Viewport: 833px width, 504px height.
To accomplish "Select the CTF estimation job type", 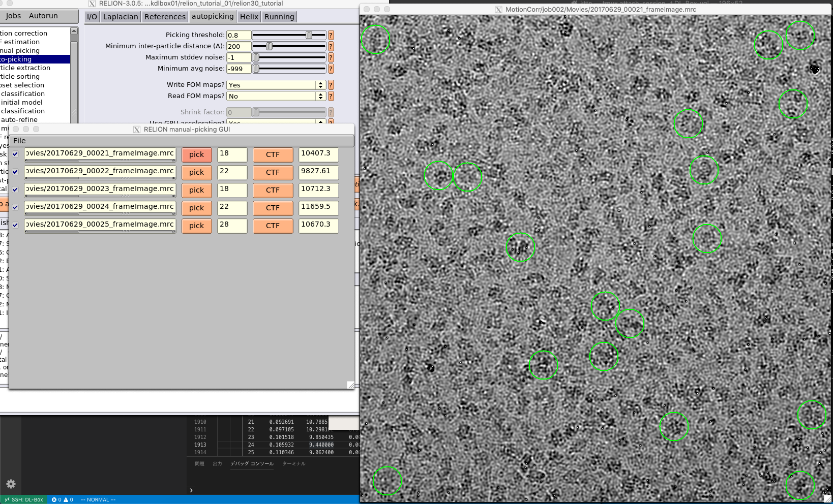I will [x=20, y=42].
